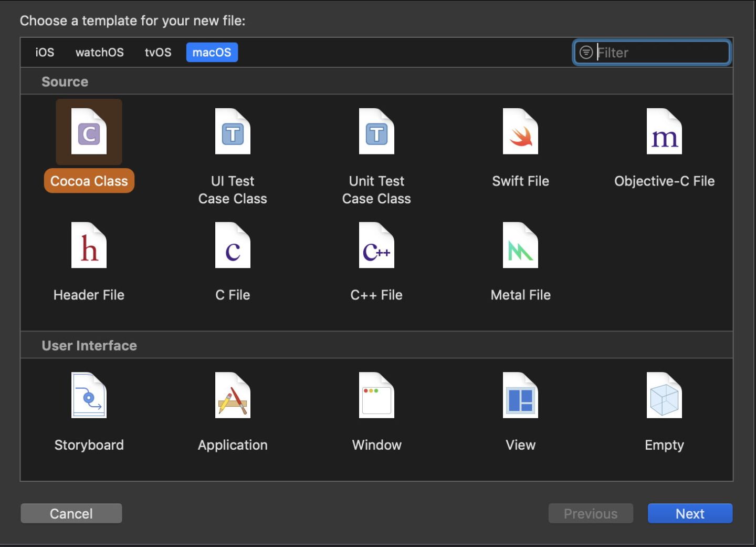
Task: Pick the C File template icon
Action: click(x=233, y=245)
